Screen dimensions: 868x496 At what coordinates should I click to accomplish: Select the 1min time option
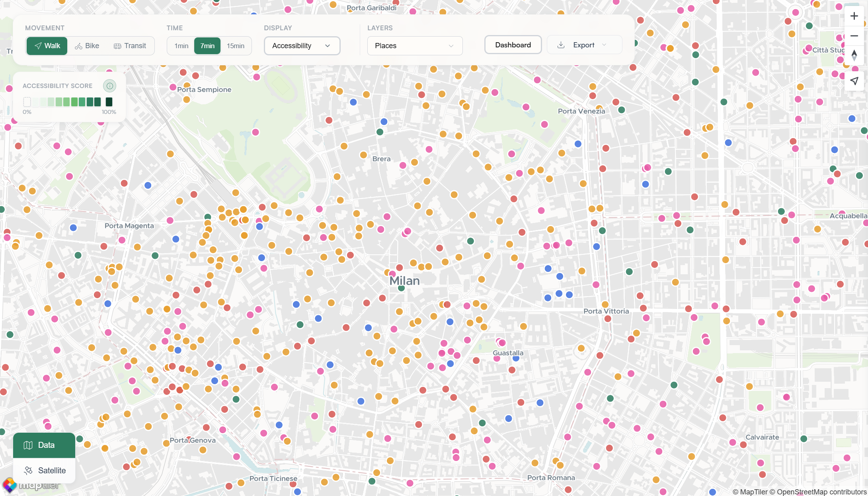point(181,46)
